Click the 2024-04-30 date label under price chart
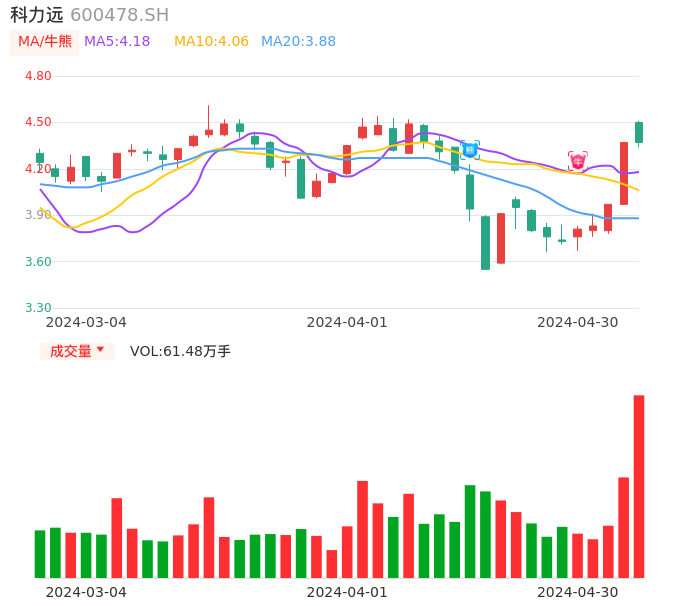Viewport: 686px width, 606px height. click(578, 322)
